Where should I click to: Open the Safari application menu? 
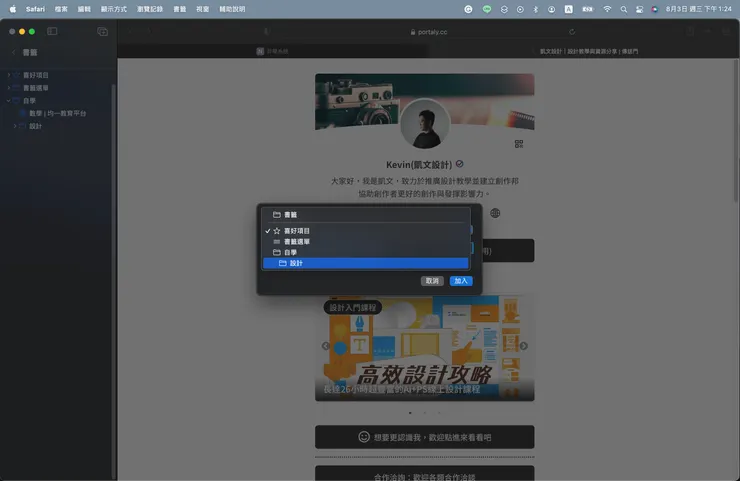coord(35,9)
